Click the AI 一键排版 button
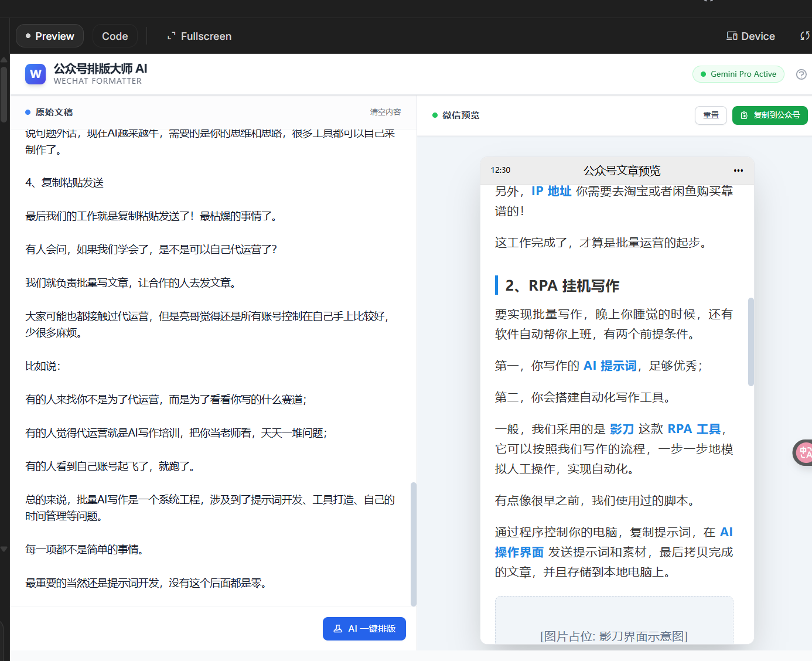This screenshot has width=812, height=661. [x=364, y=628]
